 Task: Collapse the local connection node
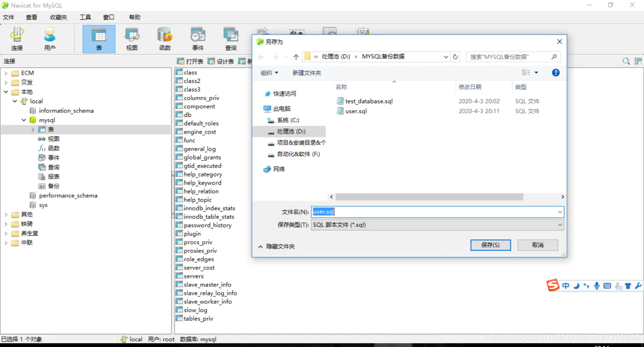pos(15,101)
